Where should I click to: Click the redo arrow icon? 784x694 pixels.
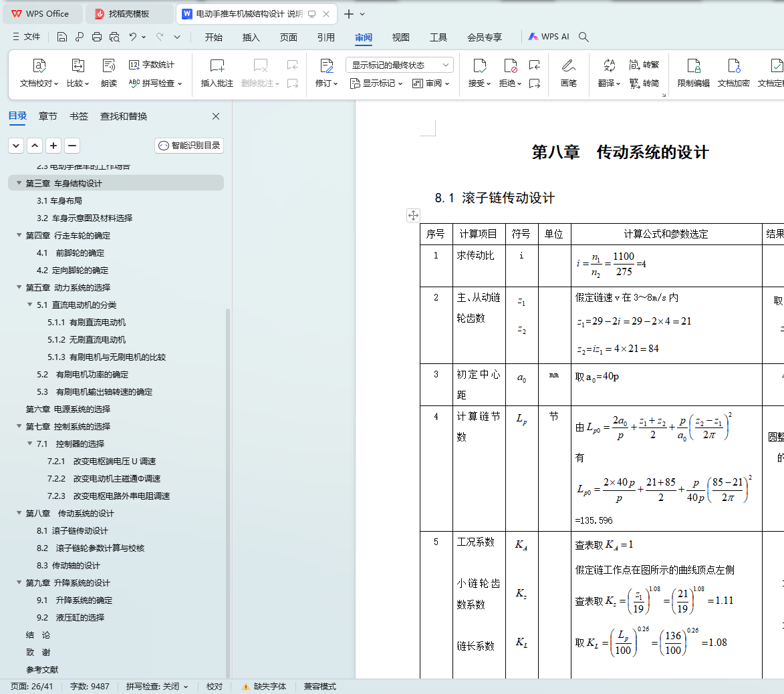[x=160, y=37]
